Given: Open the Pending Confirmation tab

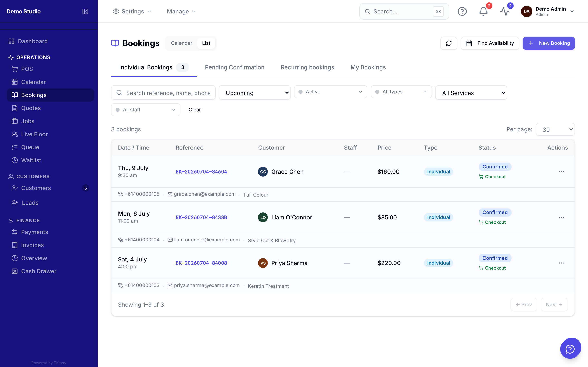Looking at the screenshot, I should point(234,67).
